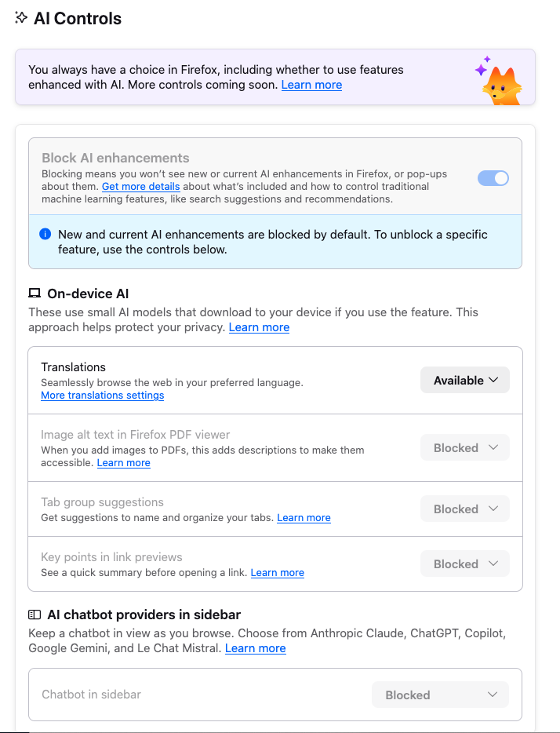Click the blue info icon in notice
The height and width of the screenshot is (733, 560).
click(x=45, y=235)
